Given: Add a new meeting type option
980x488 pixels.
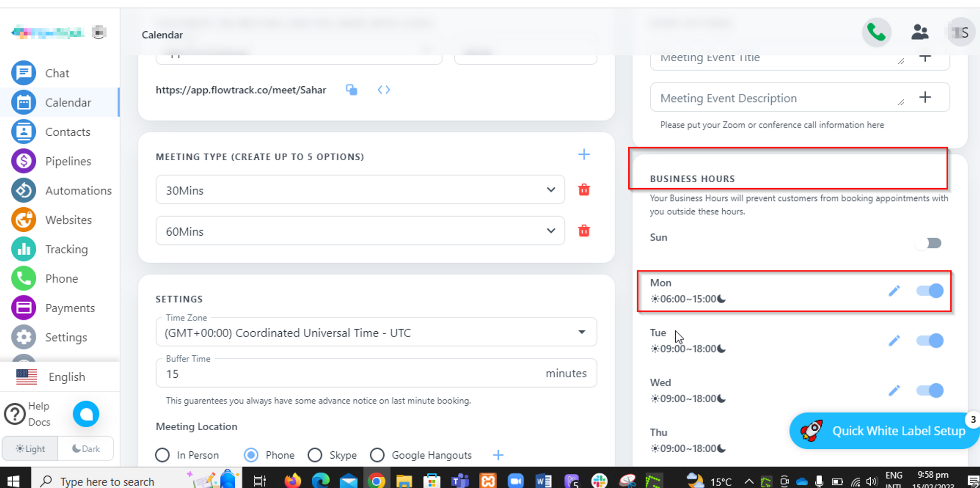Looking at the screenshot, I should (x=584, y=155).
